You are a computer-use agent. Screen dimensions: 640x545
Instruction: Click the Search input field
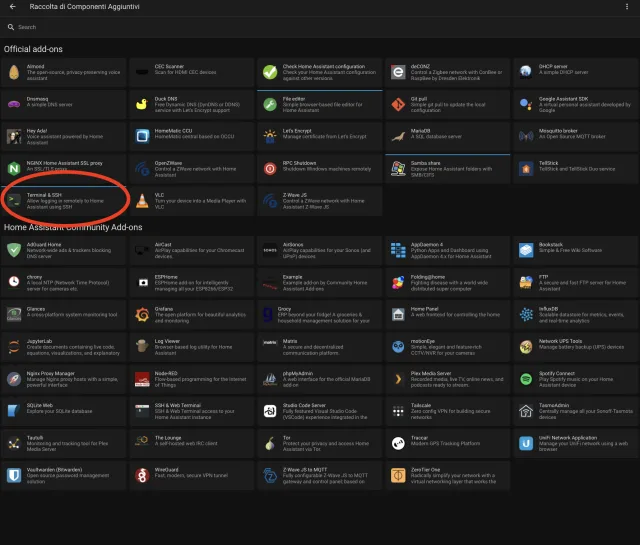[320, 27]
